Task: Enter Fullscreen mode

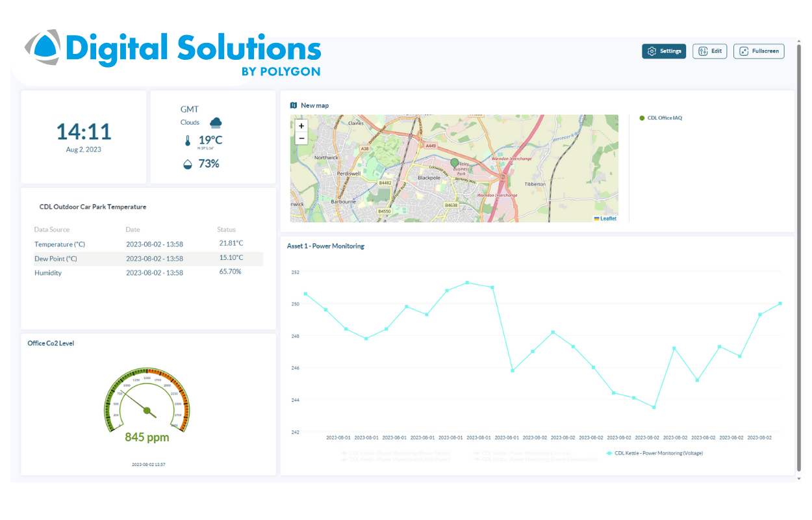Action: click(759, 51)
